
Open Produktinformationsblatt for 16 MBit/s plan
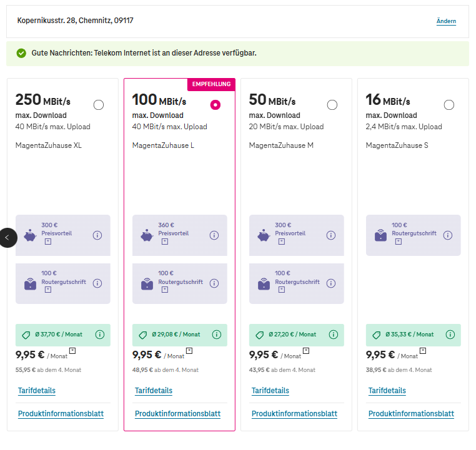click(x=411, y=414)
